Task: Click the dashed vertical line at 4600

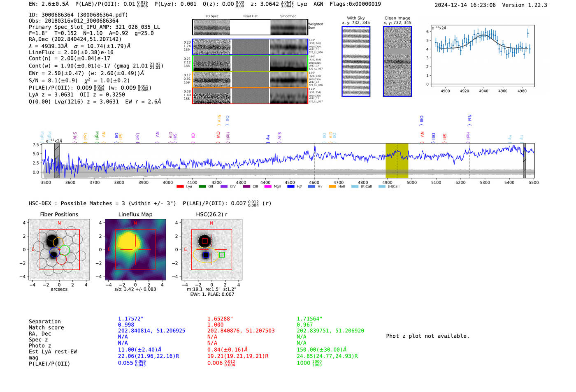Action: coord(315,161)
